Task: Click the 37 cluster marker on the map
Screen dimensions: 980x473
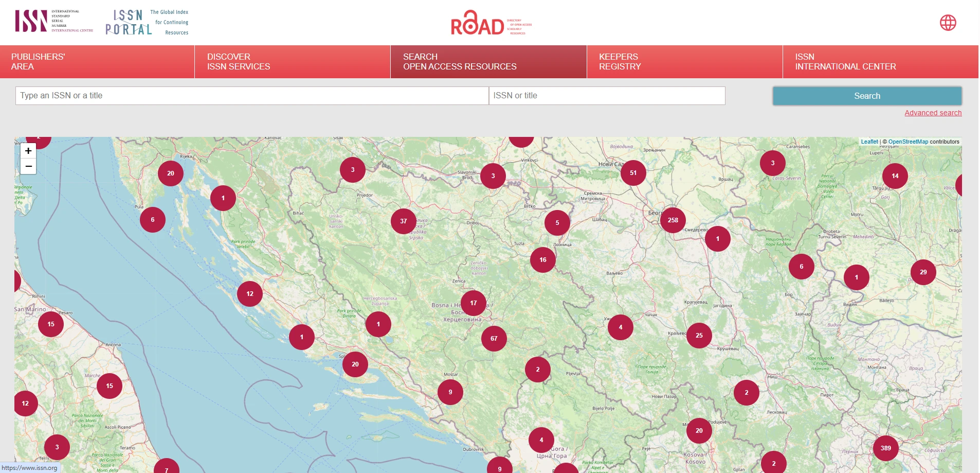Action: (404, 221)
